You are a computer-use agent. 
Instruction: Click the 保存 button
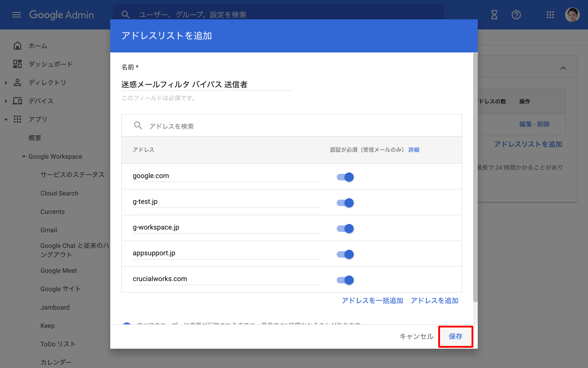pos(456,337)
